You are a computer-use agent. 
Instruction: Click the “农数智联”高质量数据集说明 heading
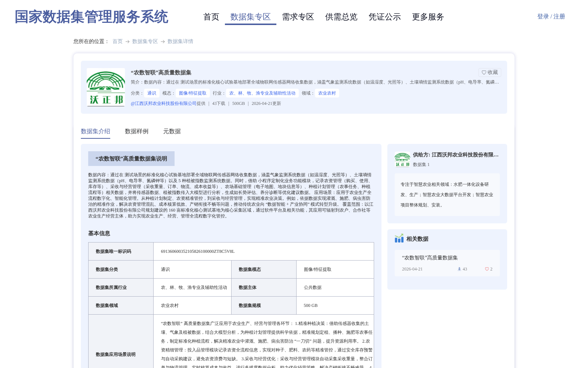tap(132, 159)
